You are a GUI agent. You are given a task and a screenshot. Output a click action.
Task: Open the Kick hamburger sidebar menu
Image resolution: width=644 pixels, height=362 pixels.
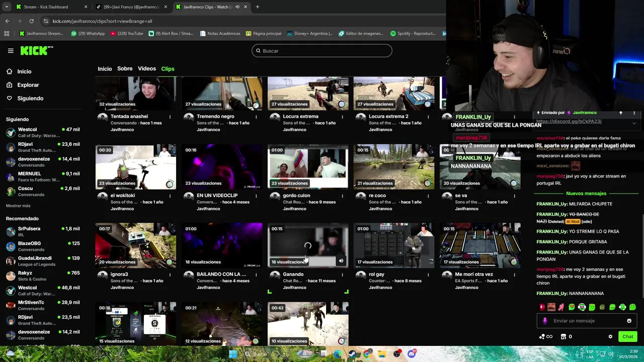pos(11,51)
